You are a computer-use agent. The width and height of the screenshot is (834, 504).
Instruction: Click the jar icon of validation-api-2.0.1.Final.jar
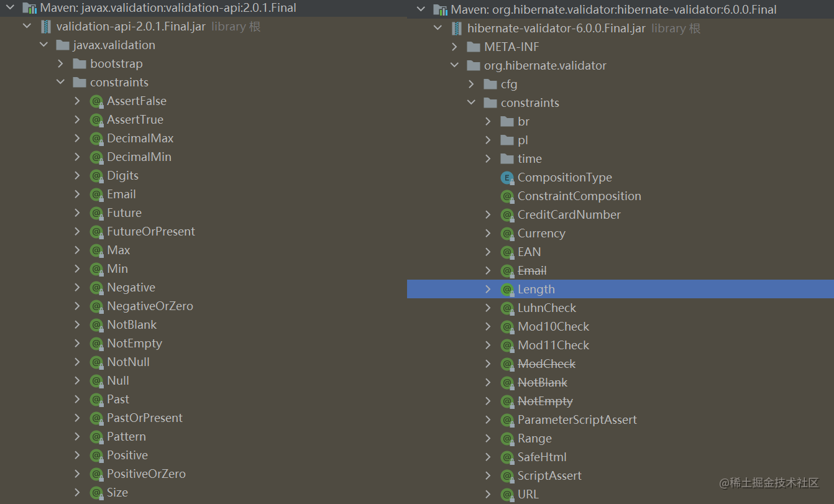[44, 26]
